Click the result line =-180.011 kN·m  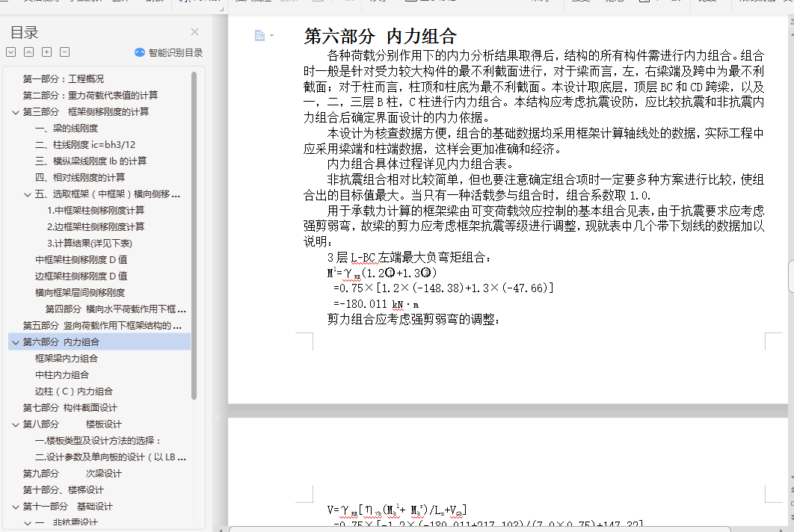(376, 304)
